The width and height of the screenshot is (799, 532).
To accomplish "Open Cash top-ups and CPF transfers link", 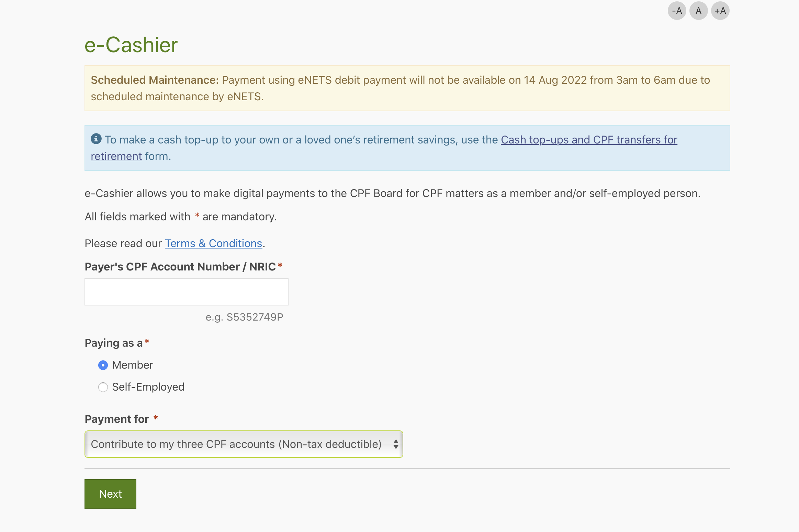I will tap(589, 140).
